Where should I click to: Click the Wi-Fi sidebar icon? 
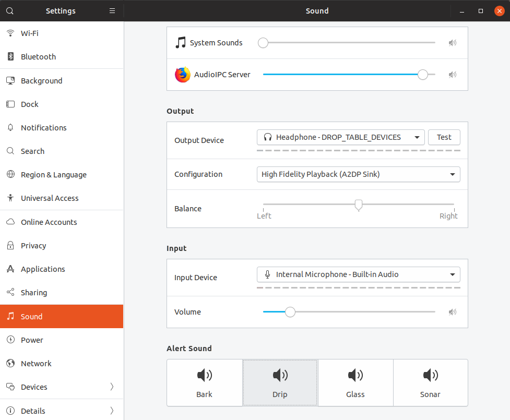click(x=10, y=33)
